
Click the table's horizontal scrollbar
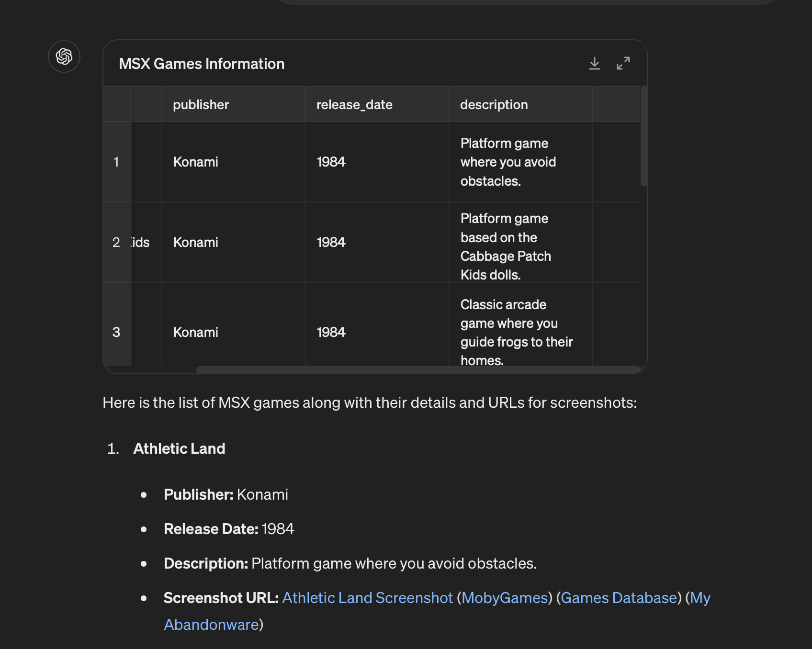click(x=418, y=369)
